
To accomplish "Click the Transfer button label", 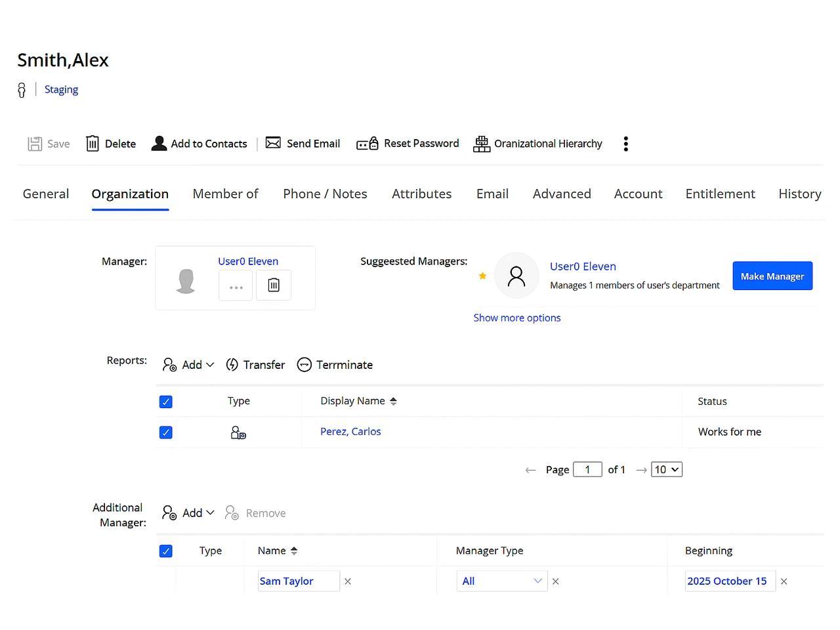I will point(264,365).
